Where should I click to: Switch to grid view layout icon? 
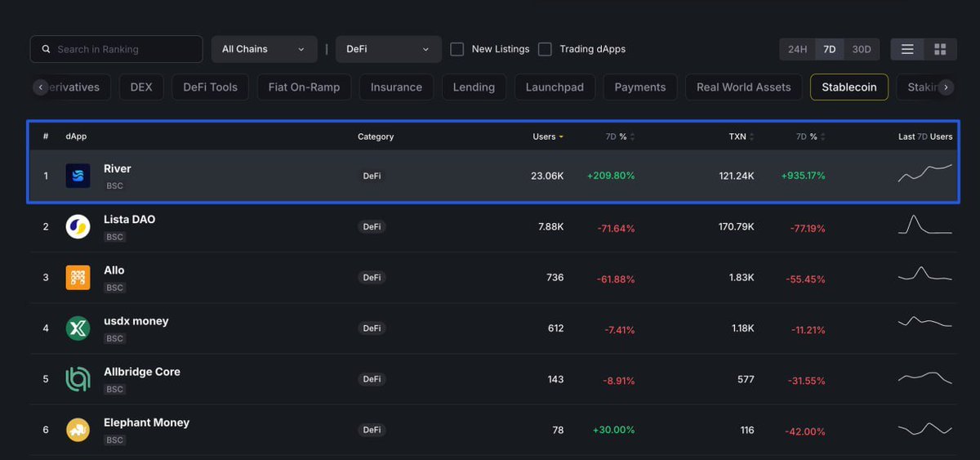pos(940,49)
